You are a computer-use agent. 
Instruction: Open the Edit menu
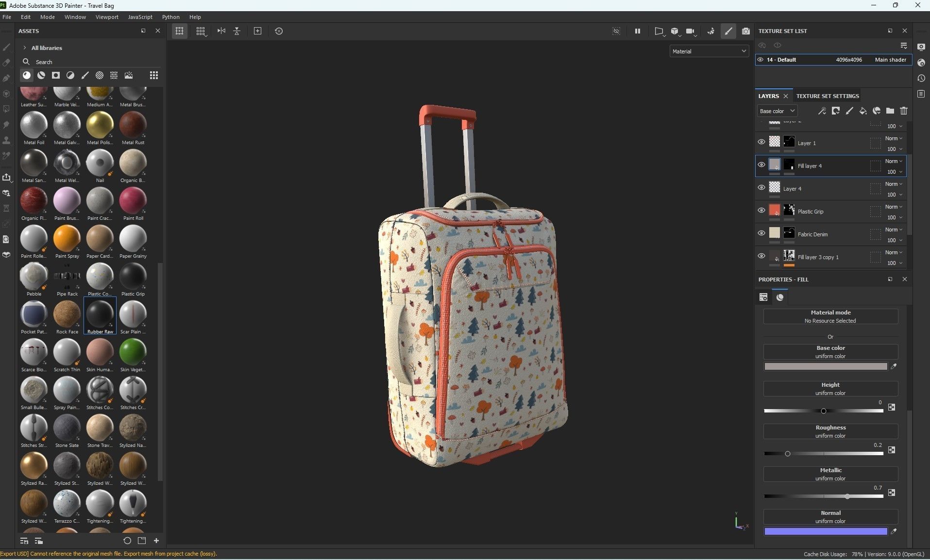pos(26,17)
